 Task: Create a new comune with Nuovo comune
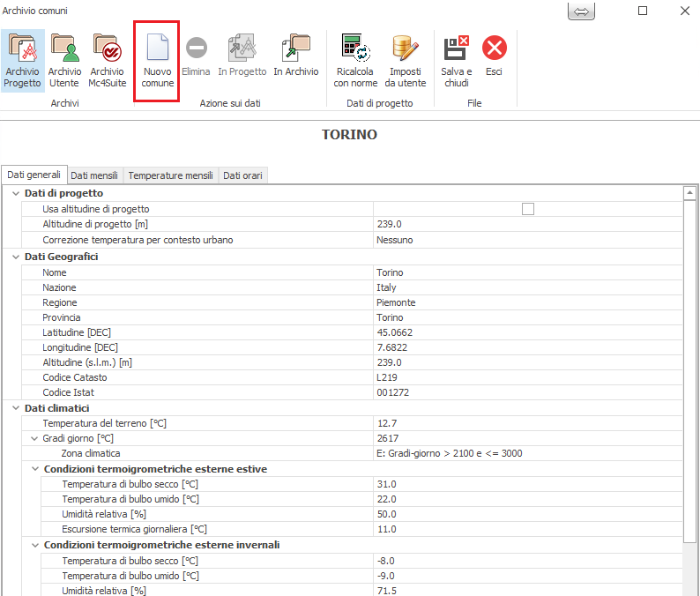coord(157,60)
